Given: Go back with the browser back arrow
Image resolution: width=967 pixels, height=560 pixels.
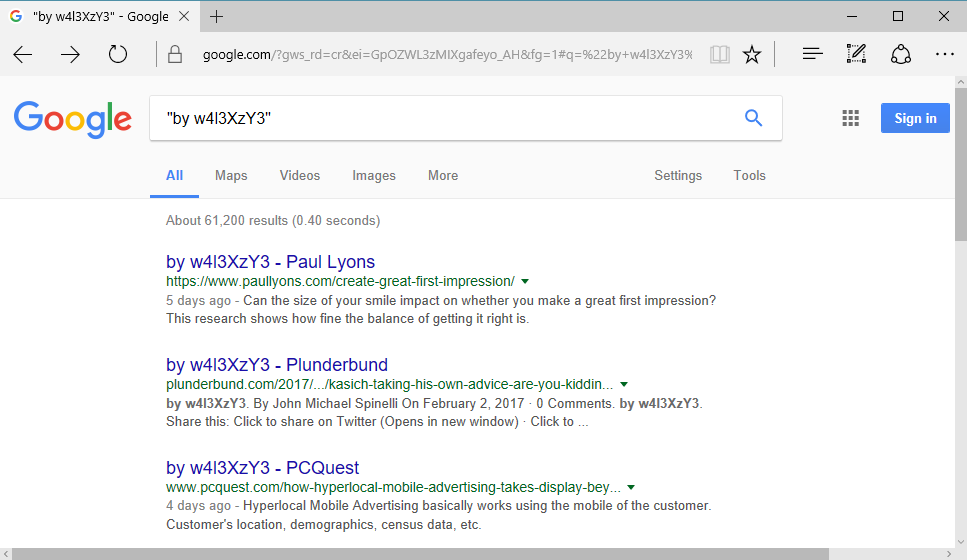Looking at the screenshot, I should [23, 55].
